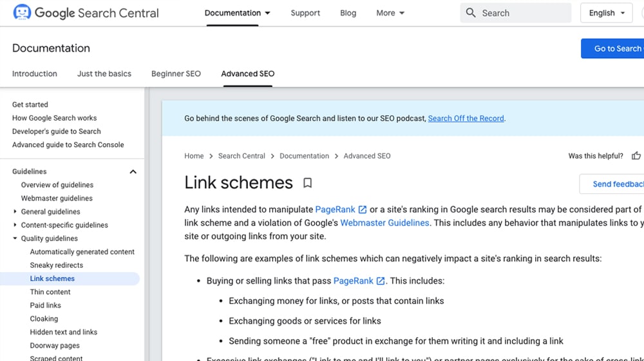Open Hidden text and links page

[x=64, y=332]
